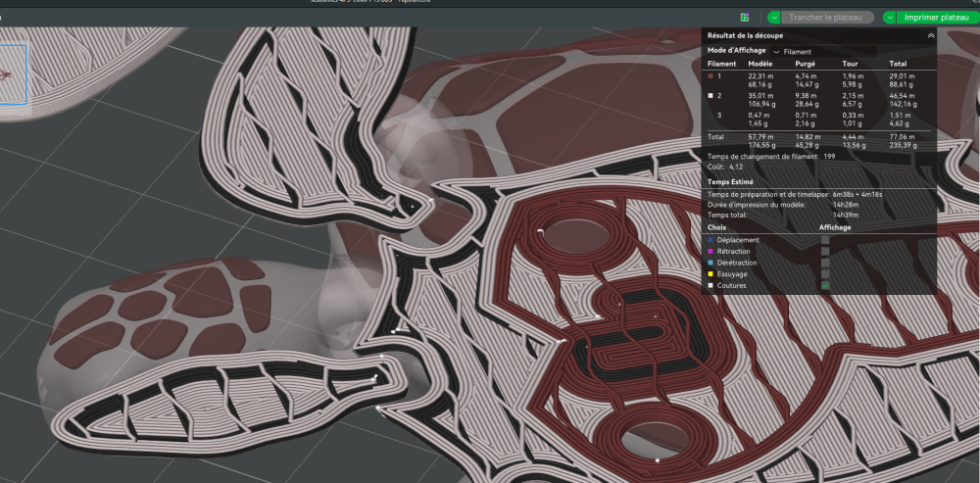Image resolution: width=980 pixels, height=483 pixels.
Task: Click the Résultat de la découpe title
Action: [745, 35]
